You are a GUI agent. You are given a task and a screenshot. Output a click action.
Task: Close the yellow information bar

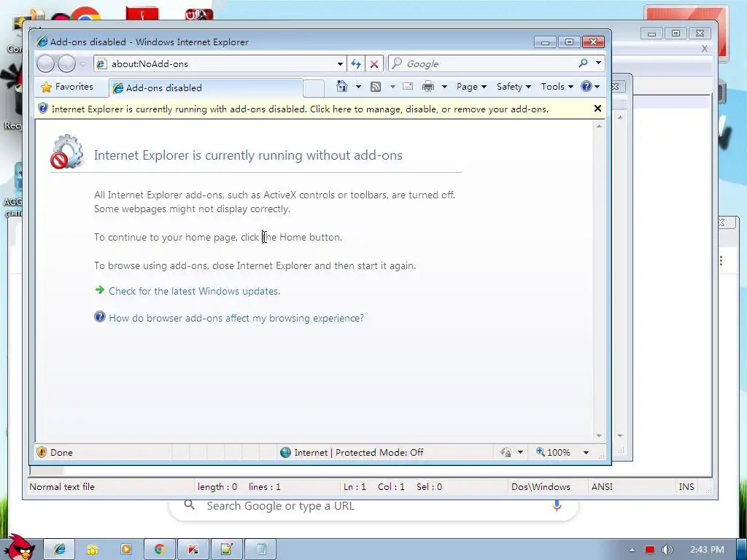pos(597,109)
